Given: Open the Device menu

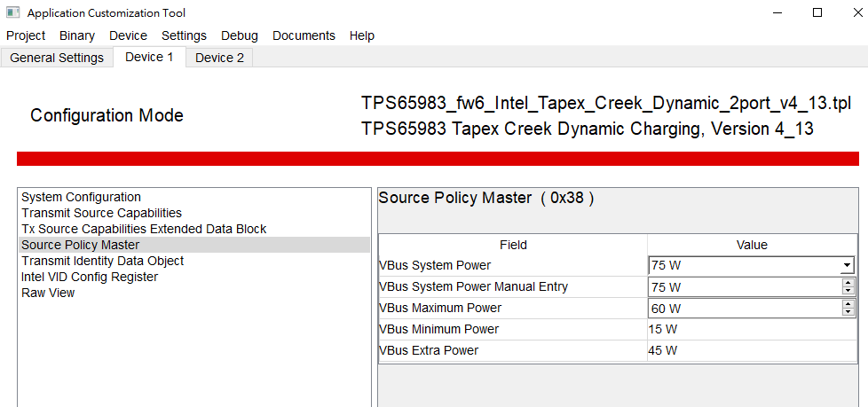Looking at the screenshot, I should [128, 35].
